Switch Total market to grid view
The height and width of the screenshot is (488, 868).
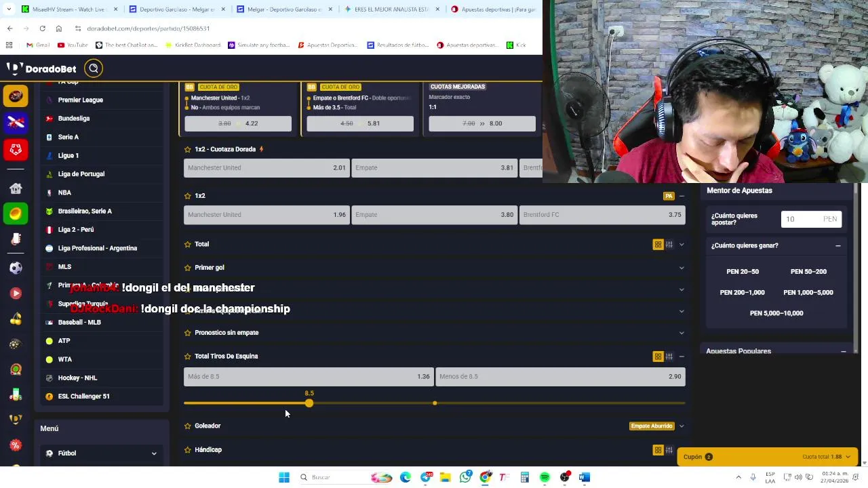pyautogui.click(x=658, y=244)
